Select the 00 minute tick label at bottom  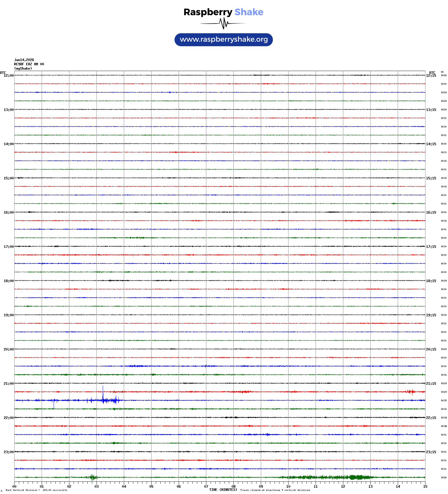[x=14, y=487]
